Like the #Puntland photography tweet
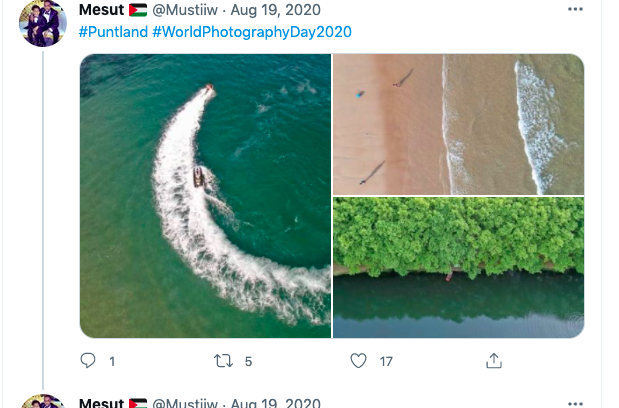The height and width of the screenshot is (408, 619). [x=359, y=361]
